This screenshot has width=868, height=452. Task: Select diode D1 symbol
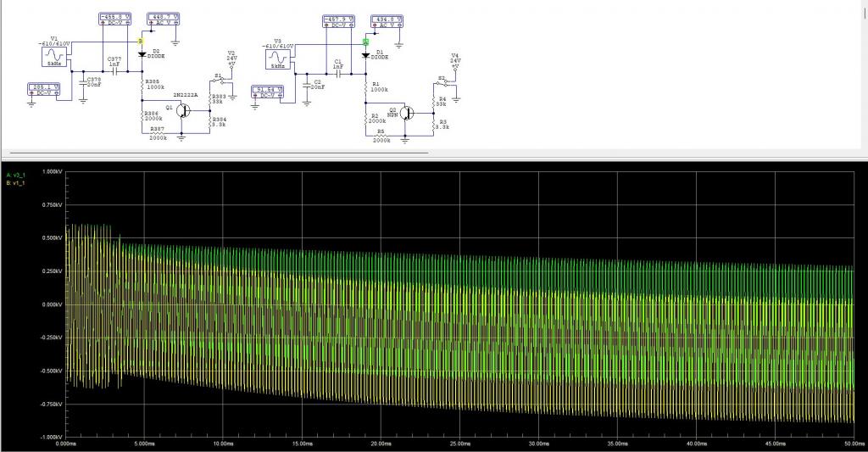point(365,55)
